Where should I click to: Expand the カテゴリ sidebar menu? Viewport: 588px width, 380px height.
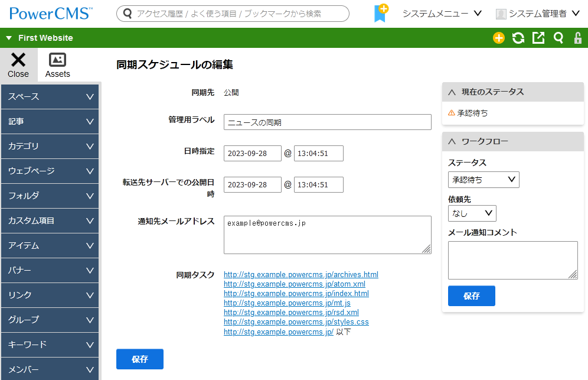(x=50, y=146)
